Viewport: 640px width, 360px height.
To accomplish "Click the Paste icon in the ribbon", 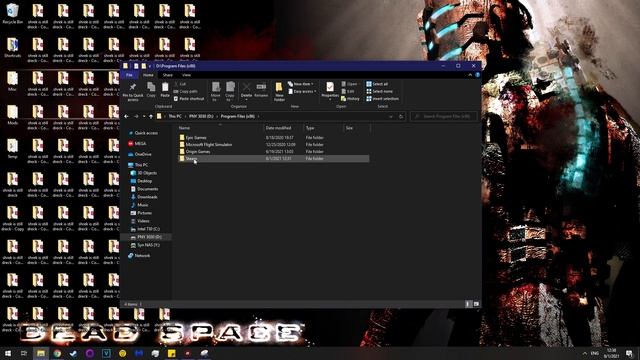I will pos(165,90).
